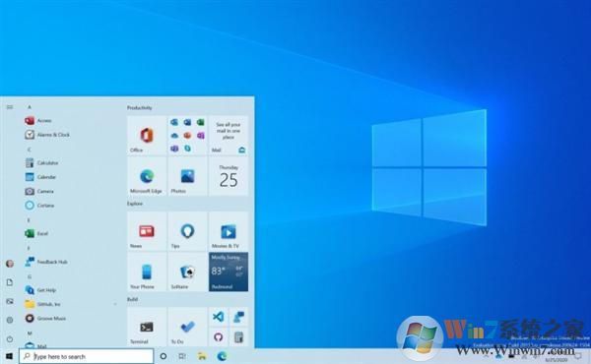Open Groove Music from the app list
The height and width of the screenshot is (364, 591).
point(72,319)
